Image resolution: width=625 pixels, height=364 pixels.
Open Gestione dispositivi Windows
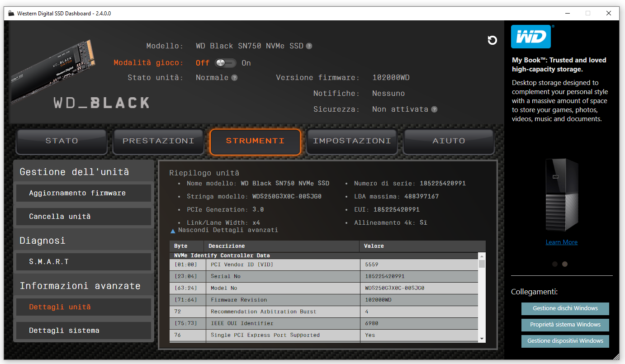tap(565, 341)
